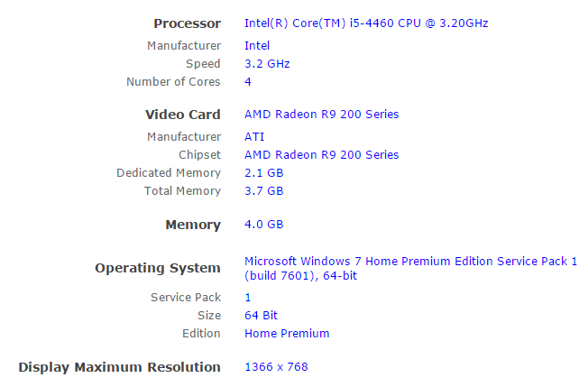Click the bold Memory section heading
Image resolution: width=588 pixels, height=387 pixels.
[193, 225]
